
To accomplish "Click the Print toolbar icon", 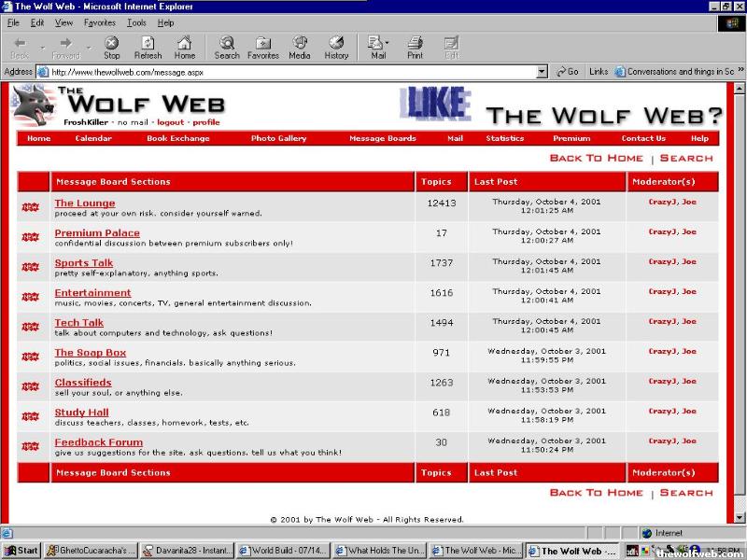I will 415,48.
